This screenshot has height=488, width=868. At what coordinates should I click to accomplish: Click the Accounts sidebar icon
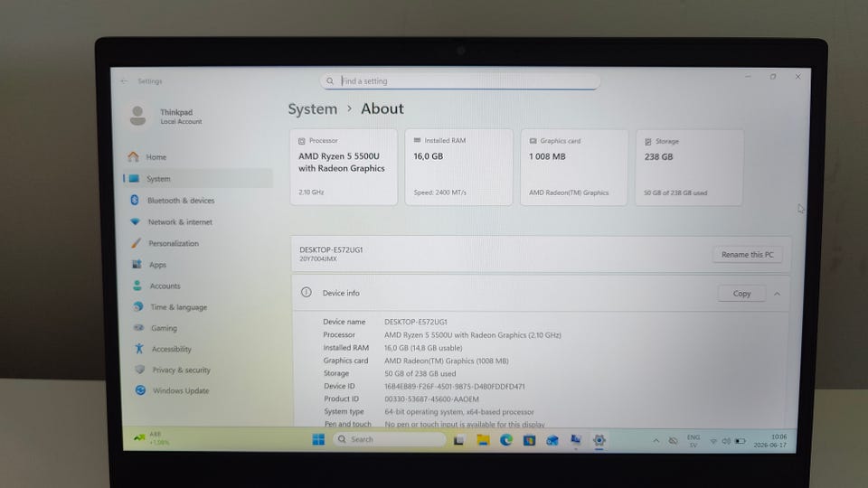tap(137, 286)
